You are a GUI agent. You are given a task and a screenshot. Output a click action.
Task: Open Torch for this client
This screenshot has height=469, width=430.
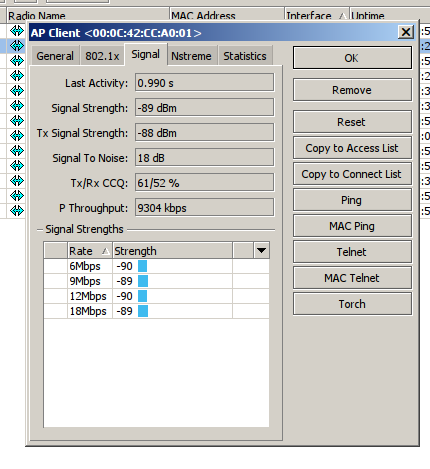[x=352, y=304]
